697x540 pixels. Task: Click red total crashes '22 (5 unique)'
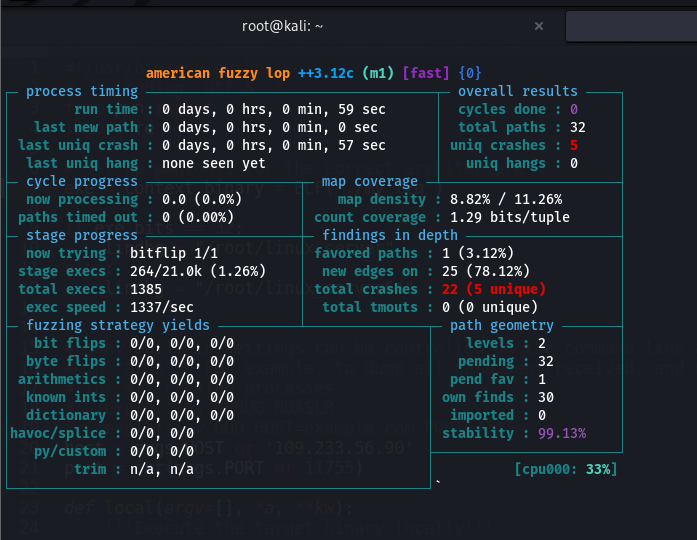click(x=494, y=289)
